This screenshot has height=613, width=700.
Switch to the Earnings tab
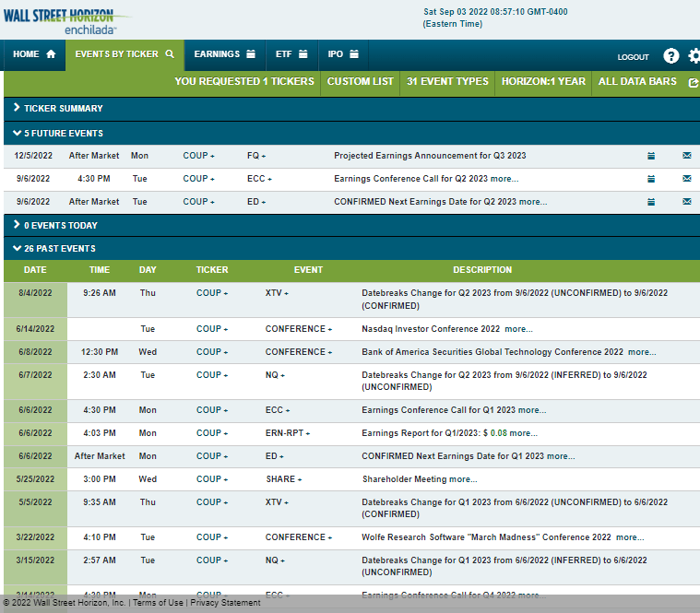click(224, 54)
